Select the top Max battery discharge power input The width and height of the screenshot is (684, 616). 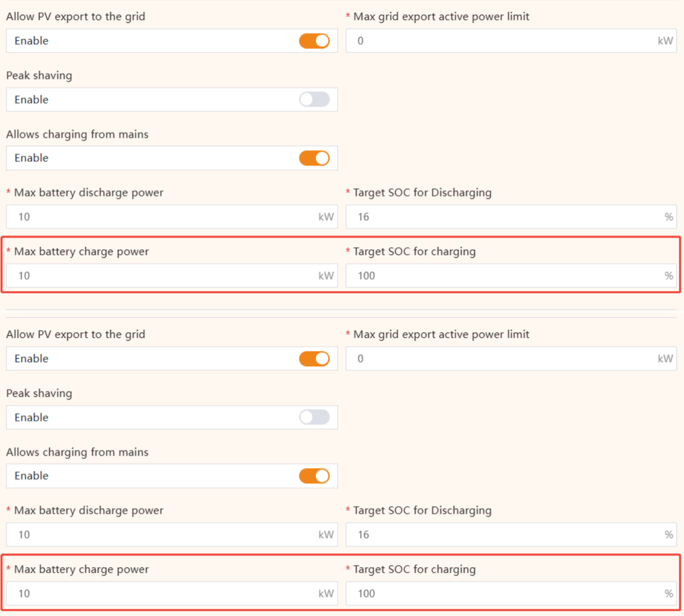point(164,216)
